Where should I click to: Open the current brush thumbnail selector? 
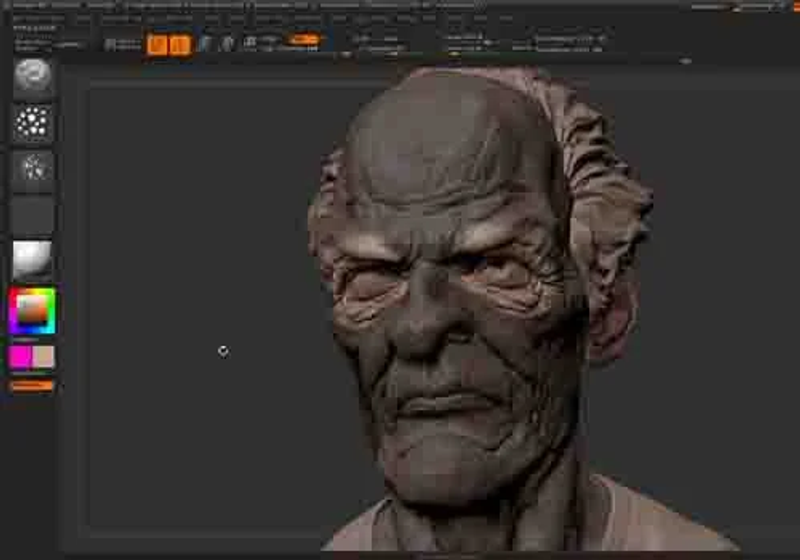coord(32,78)
